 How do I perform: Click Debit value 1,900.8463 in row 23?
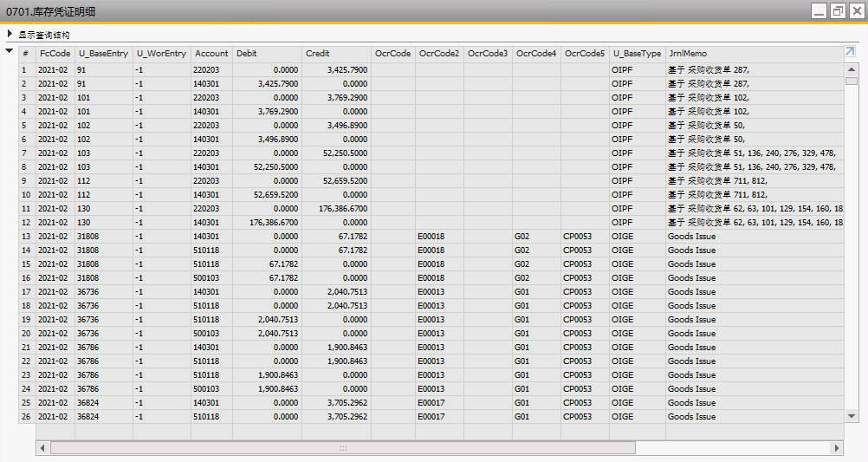click(278, 374)
